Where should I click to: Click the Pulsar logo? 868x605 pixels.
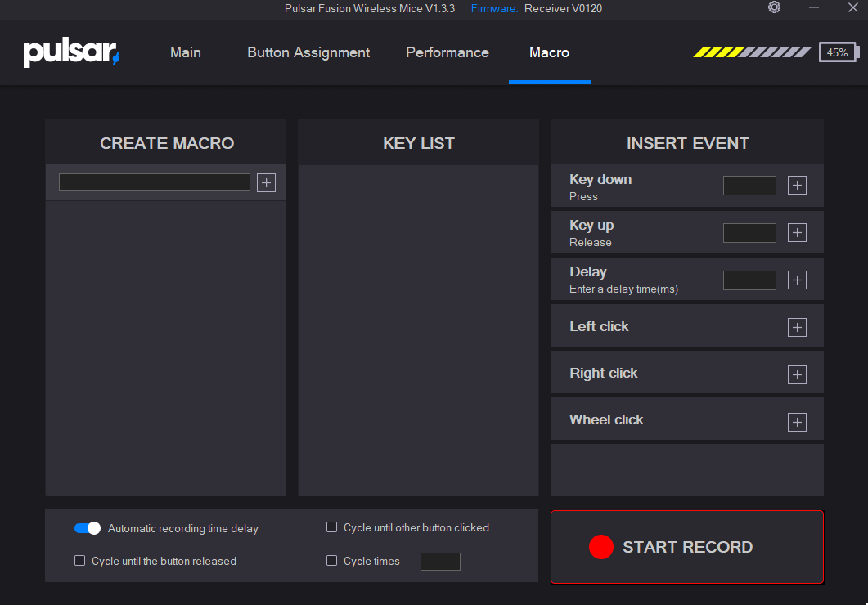(71, 52)
